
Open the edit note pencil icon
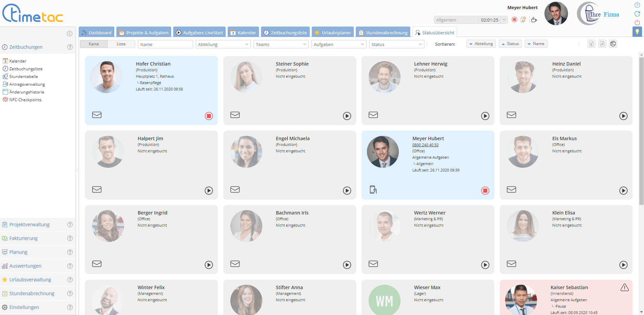(523, 20)
